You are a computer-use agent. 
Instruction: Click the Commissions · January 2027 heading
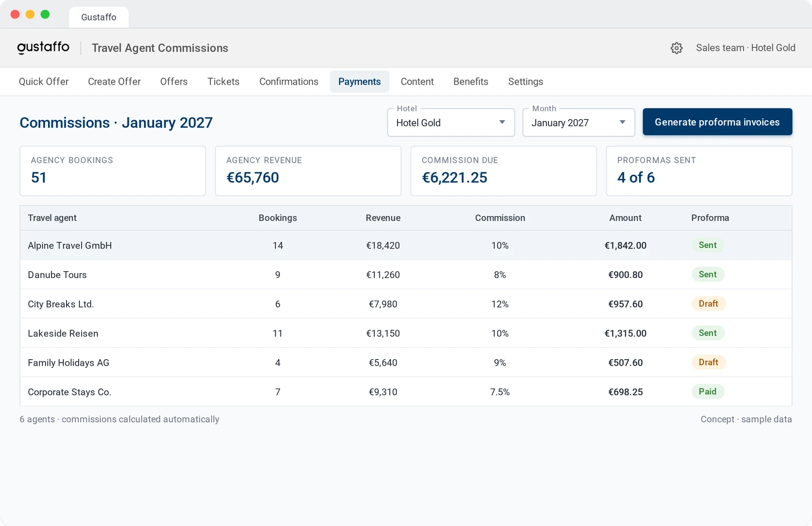(116, 123)
